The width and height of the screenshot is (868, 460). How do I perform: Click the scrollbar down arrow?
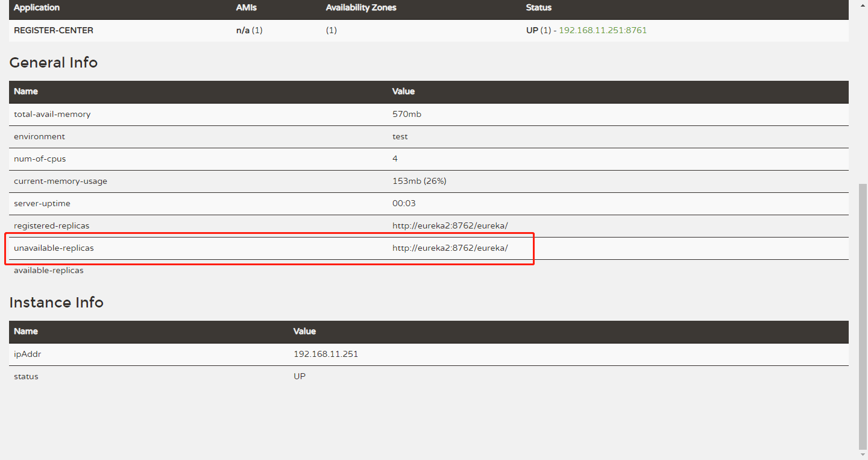tap(863, 455)
